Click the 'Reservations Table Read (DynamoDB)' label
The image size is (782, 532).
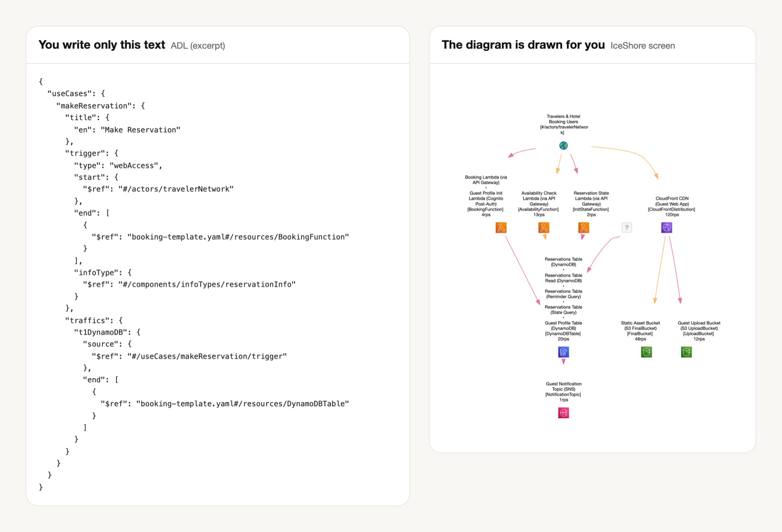(564, 278)
